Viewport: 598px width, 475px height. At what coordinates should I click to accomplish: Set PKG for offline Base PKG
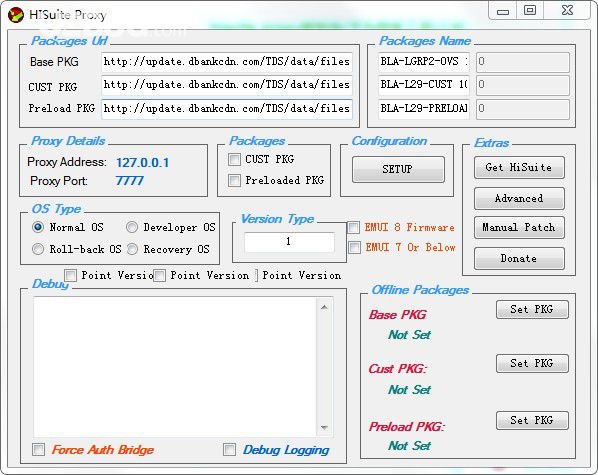click(x=532, y=309)
